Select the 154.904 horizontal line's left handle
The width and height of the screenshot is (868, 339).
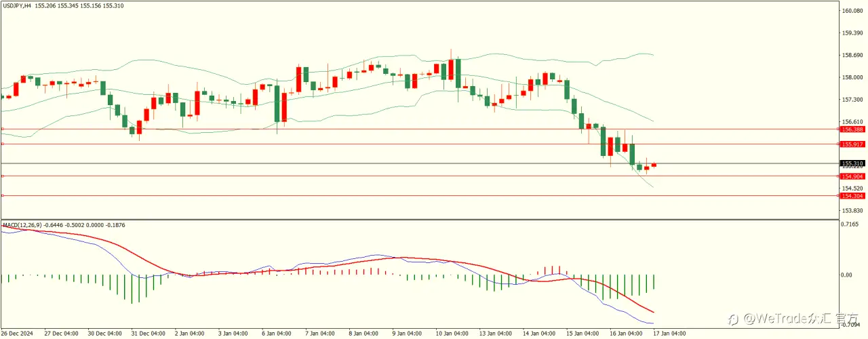2,176
